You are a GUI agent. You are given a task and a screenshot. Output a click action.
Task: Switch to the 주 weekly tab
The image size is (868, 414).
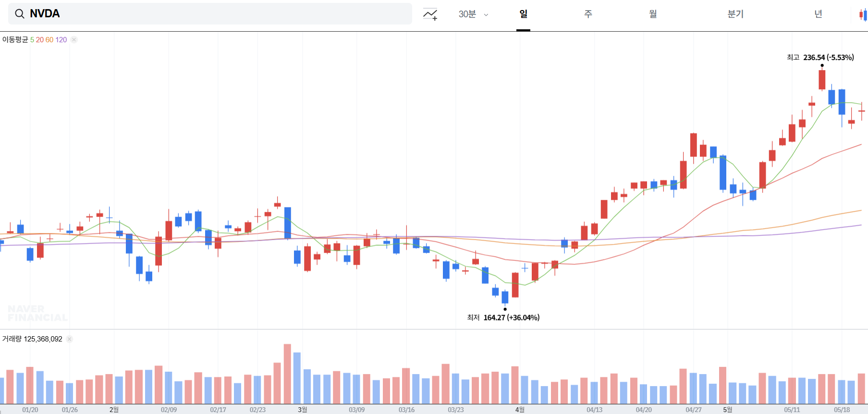(x=588, y=14)
